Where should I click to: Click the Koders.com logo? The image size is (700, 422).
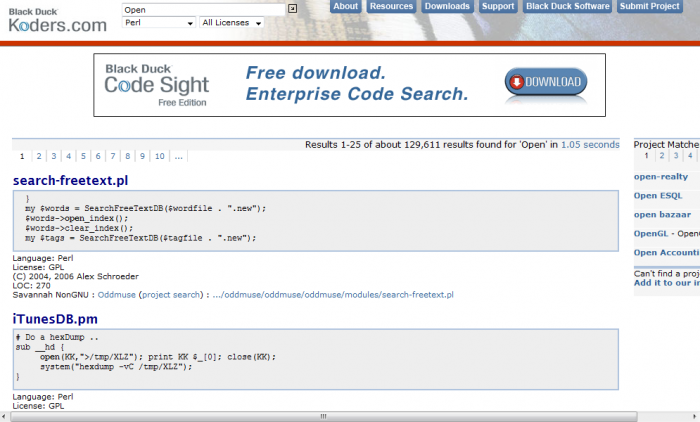point(58,21)
